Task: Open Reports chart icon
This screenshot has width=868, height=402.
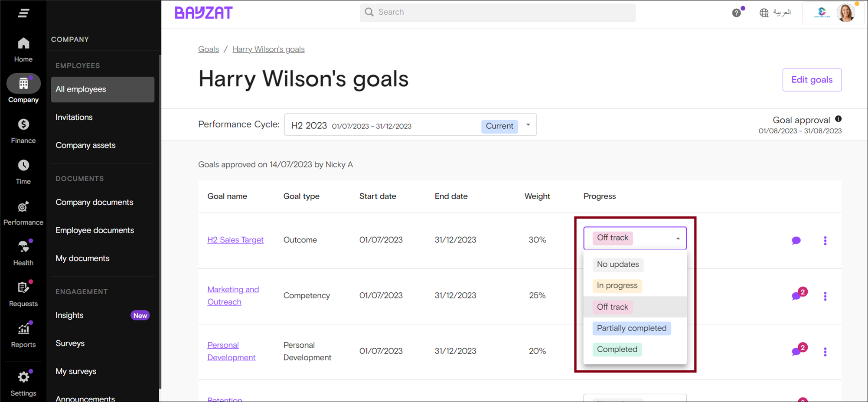Action: point(23,329)
